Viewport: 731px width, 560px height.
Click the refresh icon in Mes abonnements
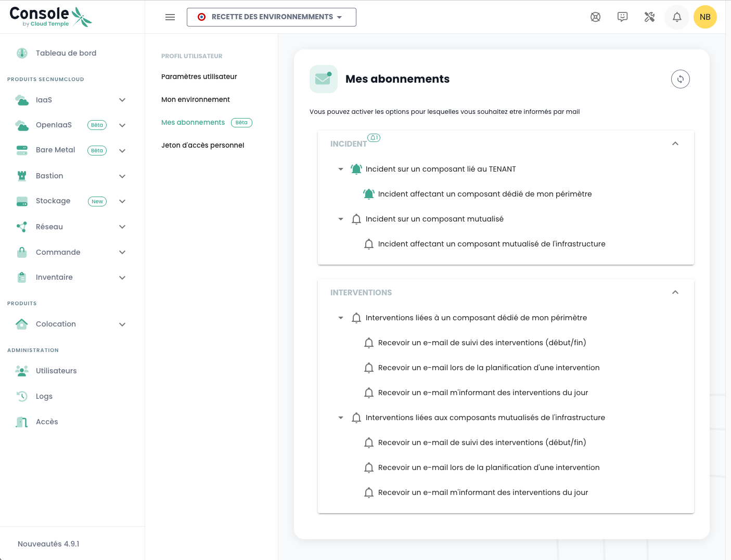click(680, 79)
